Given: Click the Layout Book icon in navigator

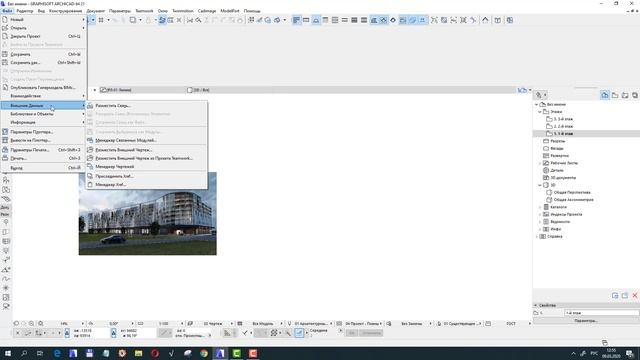Looking at the screenshot, I should point(625,95).
